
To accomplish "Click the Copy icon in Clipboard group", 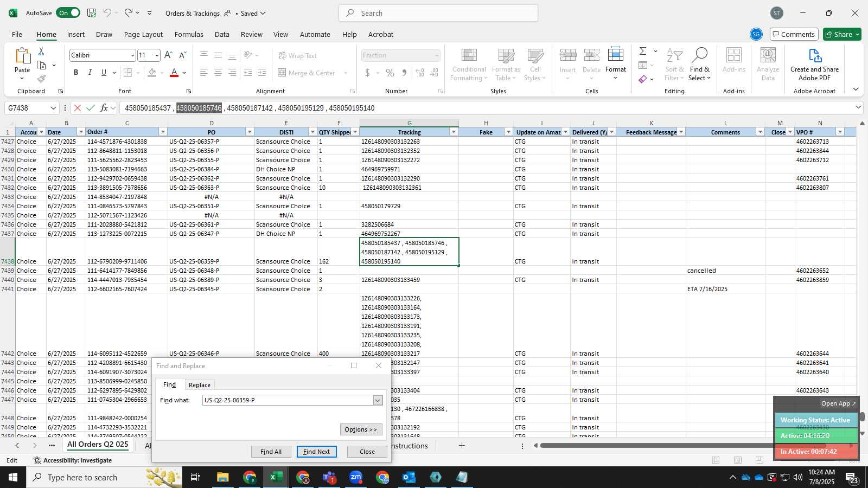I will point(41,65).
